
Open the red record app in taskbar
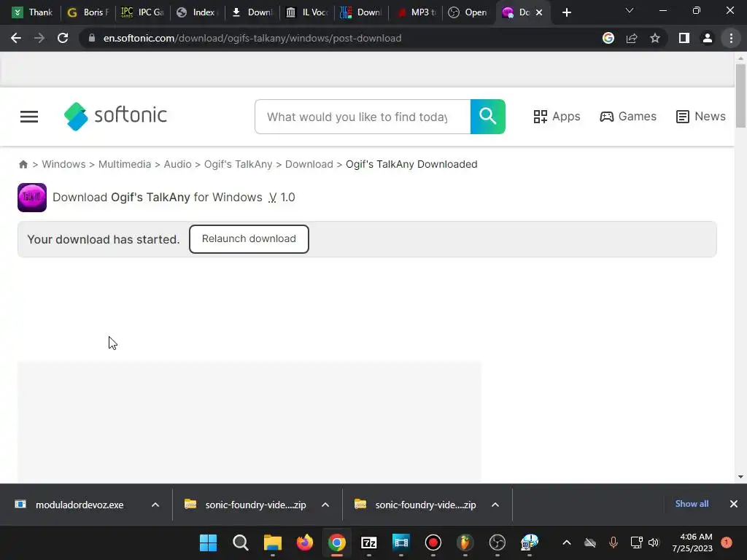433,542
